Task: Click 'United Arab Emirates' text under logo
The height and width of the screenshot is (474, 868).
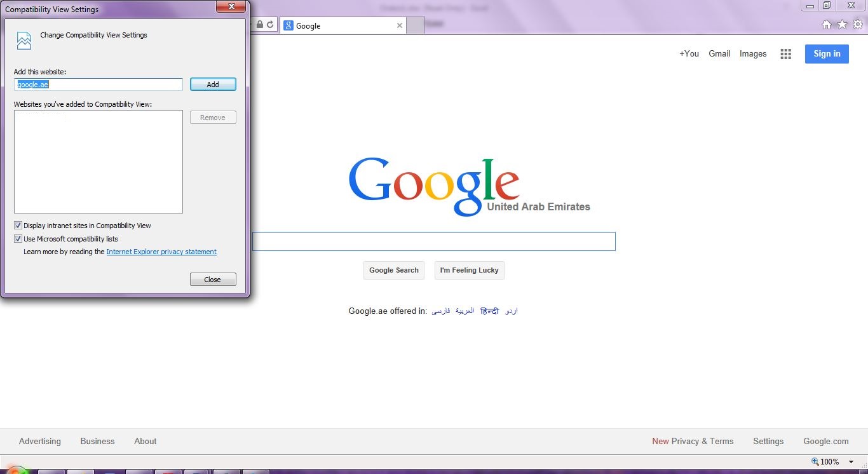Action: coord(539,207)
